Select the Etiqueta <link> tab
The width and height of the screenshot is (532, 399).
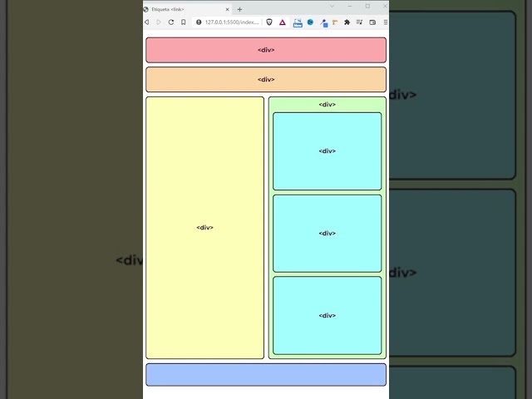click(x=186, y=9)
